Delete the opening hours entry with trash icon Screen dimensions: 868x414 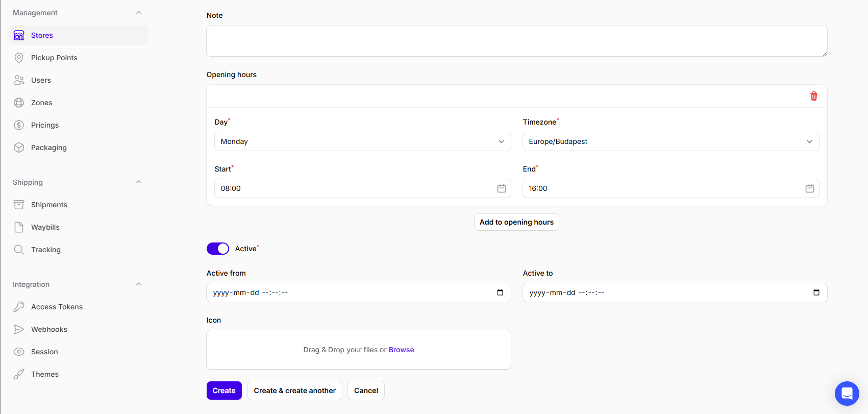(x=813, y=96)
